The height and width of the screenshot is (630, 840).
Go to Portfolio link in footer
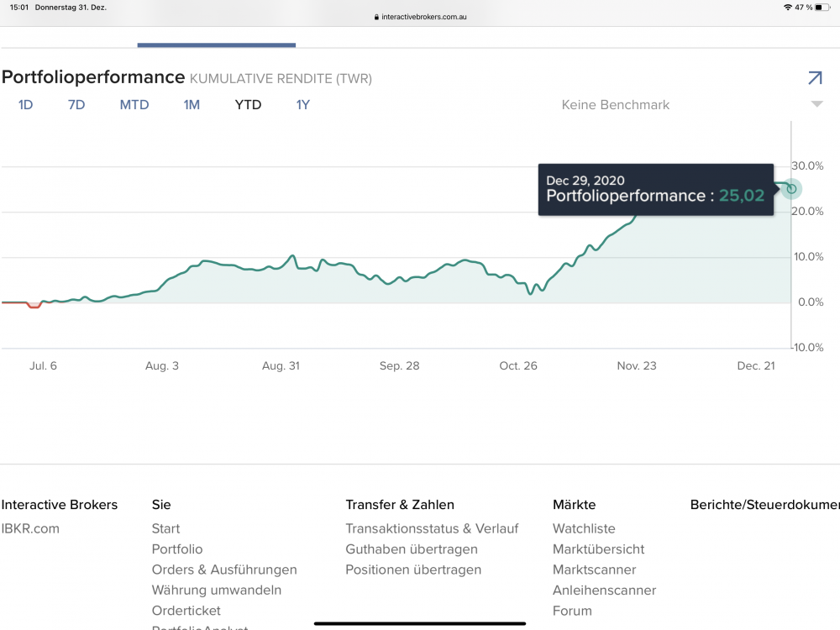177,549
